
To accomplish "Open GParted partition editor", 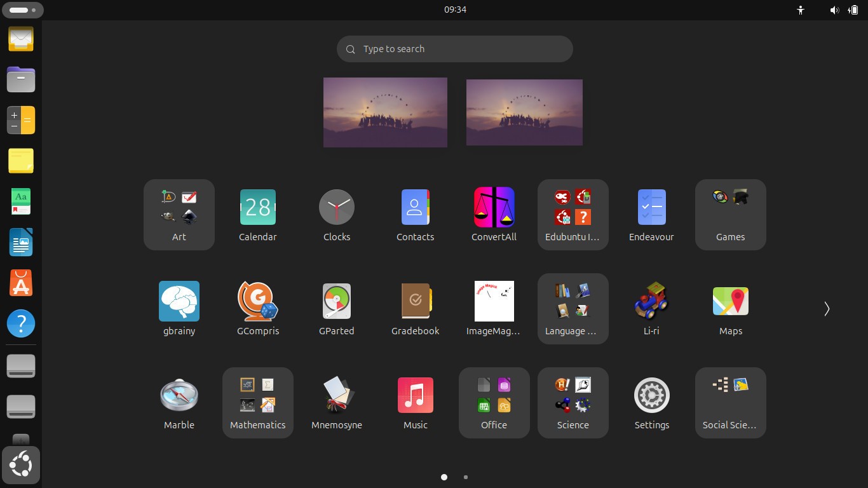I will 336,308.
